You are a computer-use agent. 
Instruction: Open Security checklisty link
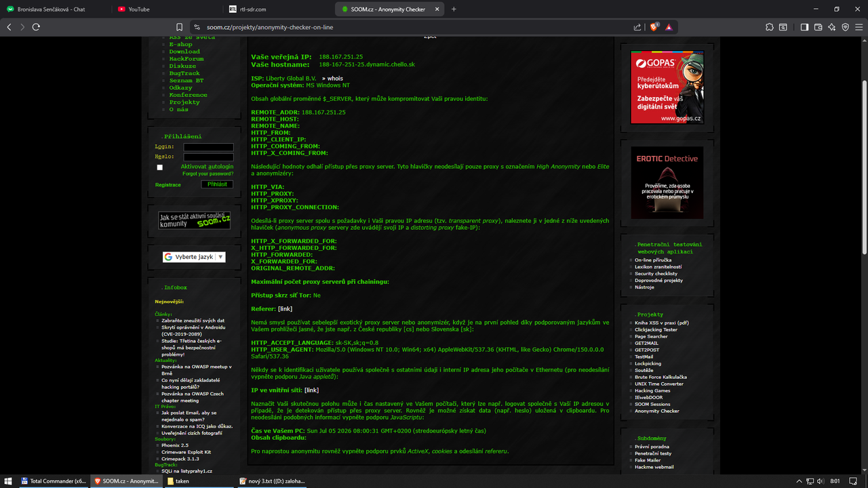pyautogui.click(x=656, y=274)
